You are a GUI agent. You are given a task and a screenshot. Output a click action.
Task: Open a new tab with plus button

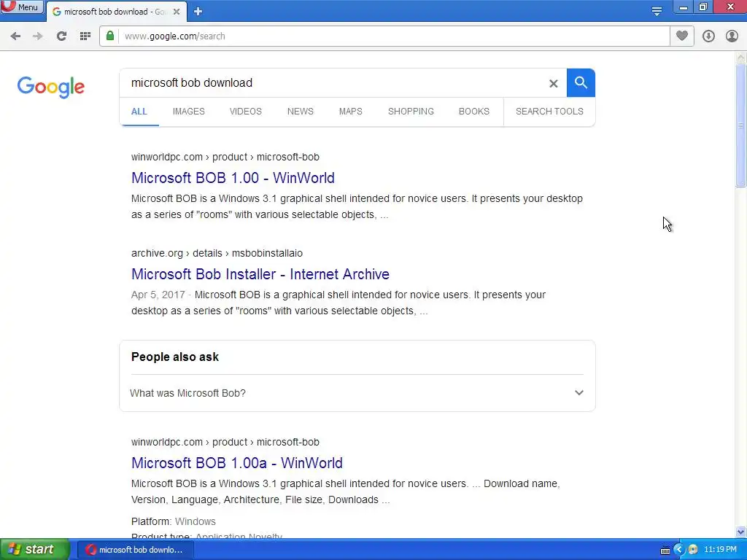point(198,12)
